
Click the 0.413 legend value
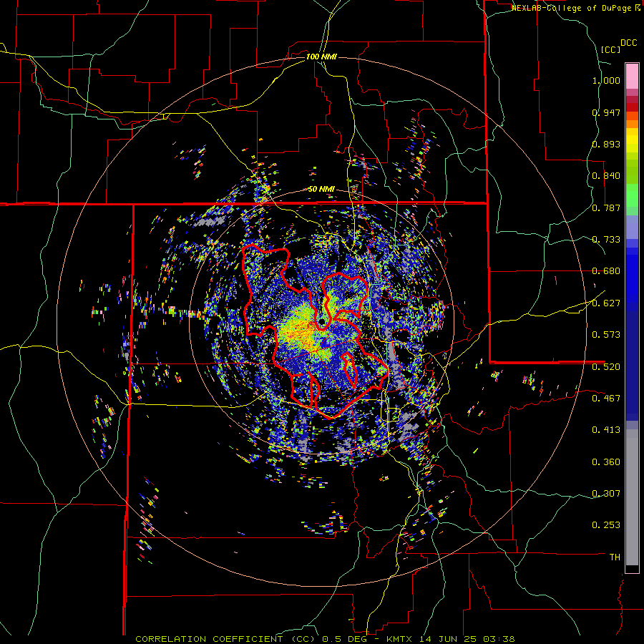[x=606, y=430]
